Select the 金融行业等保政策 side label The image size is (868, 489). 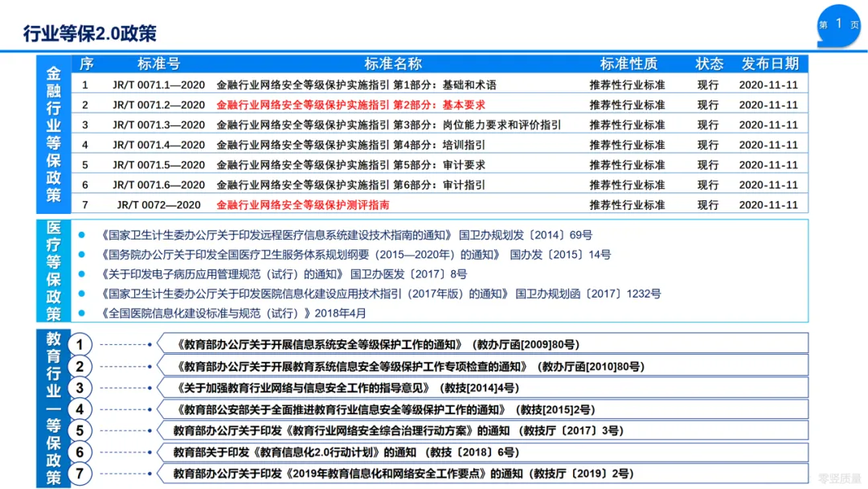tap(54, 134)
